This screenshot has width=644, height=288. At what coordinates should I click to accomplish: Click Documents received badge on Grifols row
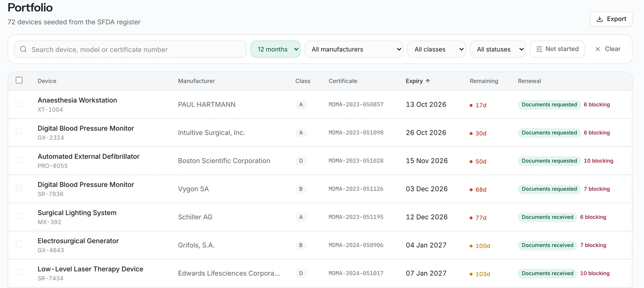pyautogui.click(x=547, y=245)
